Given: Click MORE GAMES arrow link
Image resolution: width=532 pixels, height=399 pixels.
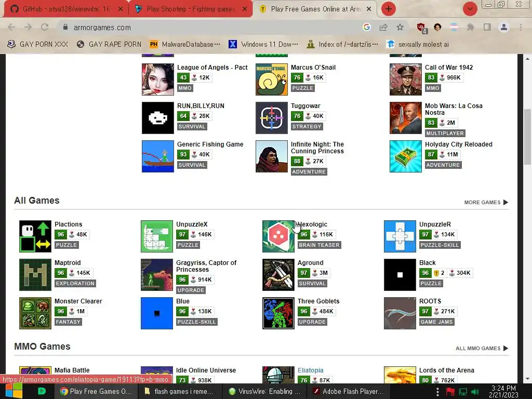Looking at the screenshot, I should pyautogui.click(x=486, y=202).
